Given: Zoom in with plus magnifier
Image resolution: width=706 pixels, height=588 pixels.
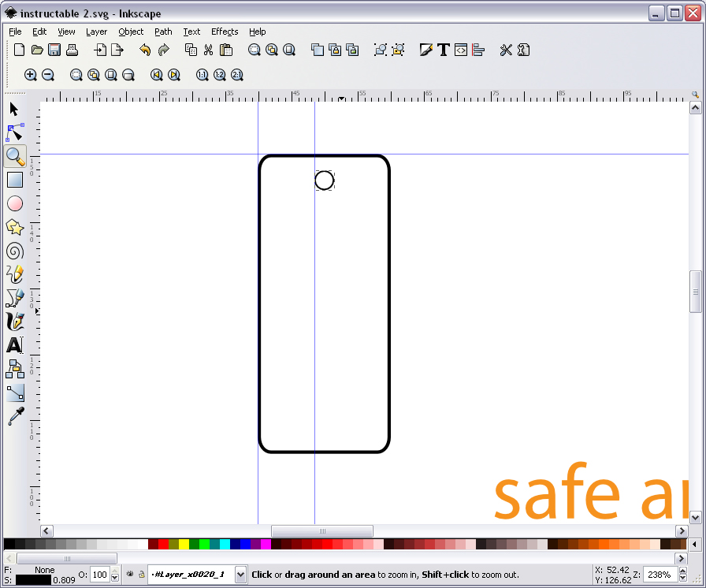Looking at the screenshot, I should pos(30,75).
